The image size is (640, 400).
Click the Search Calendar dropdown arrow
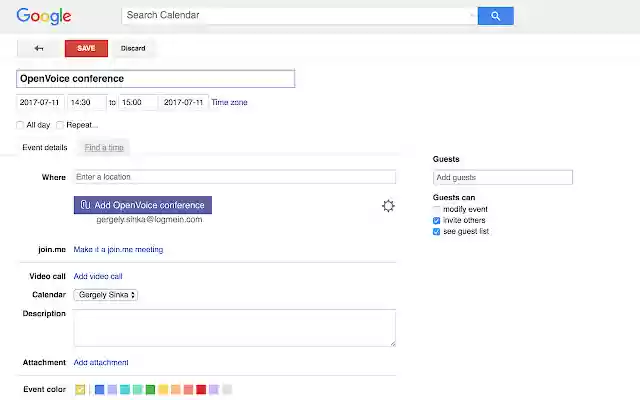471,16
